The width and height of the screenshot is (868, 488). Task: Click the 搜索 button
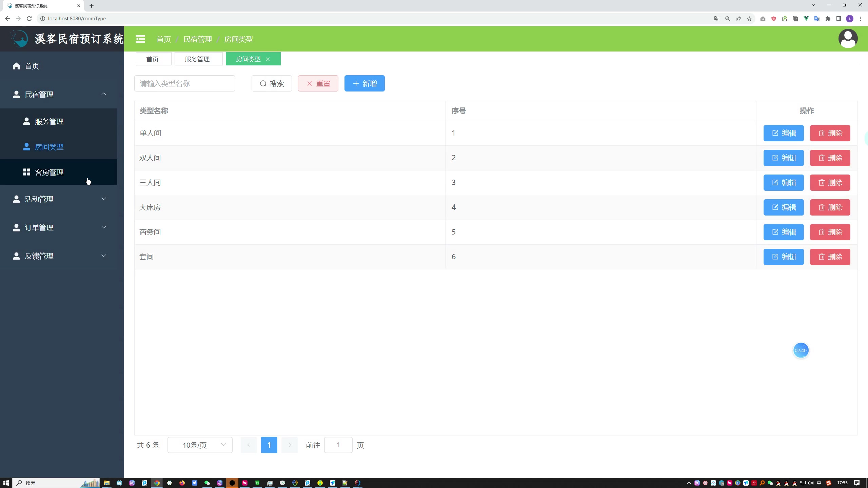coord(272,83)
